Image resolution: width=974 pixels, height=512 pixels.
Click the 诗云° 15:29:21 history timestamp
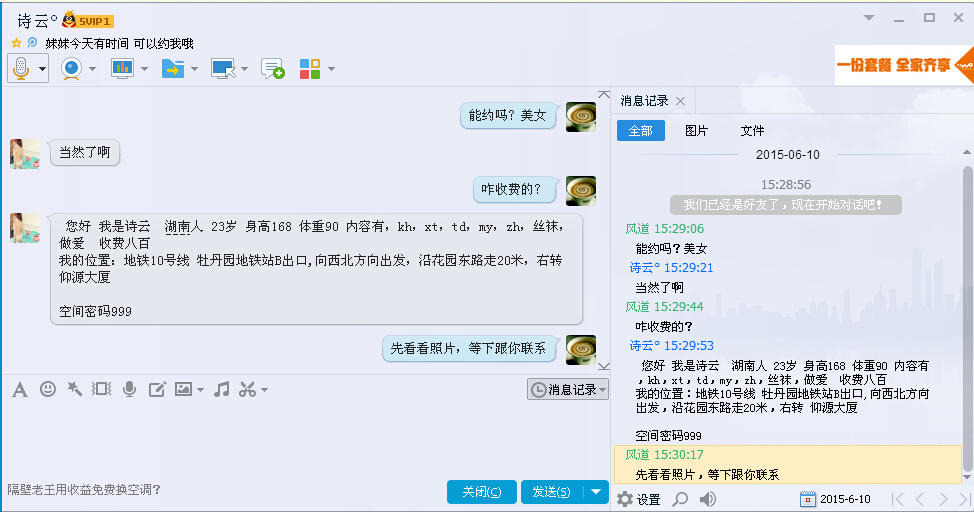click(x=671, y=268)
